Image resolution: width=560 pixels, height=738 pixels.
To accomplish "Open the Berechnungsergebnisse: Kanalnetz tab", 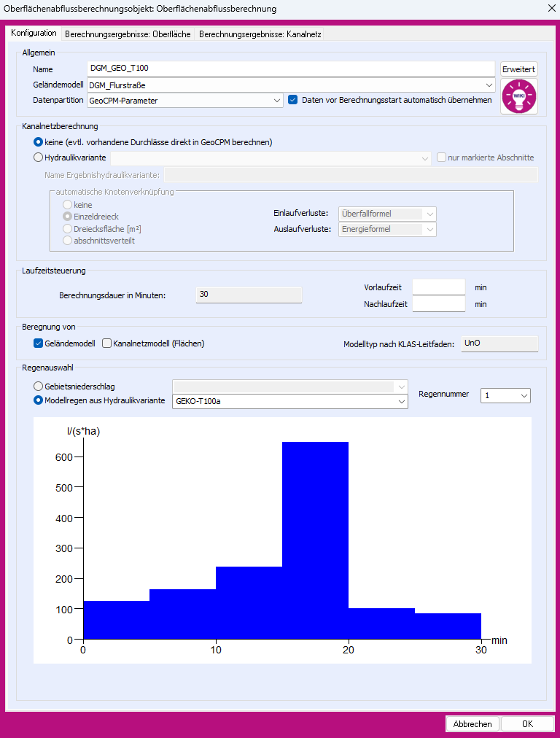I will (x=260, y=34).
